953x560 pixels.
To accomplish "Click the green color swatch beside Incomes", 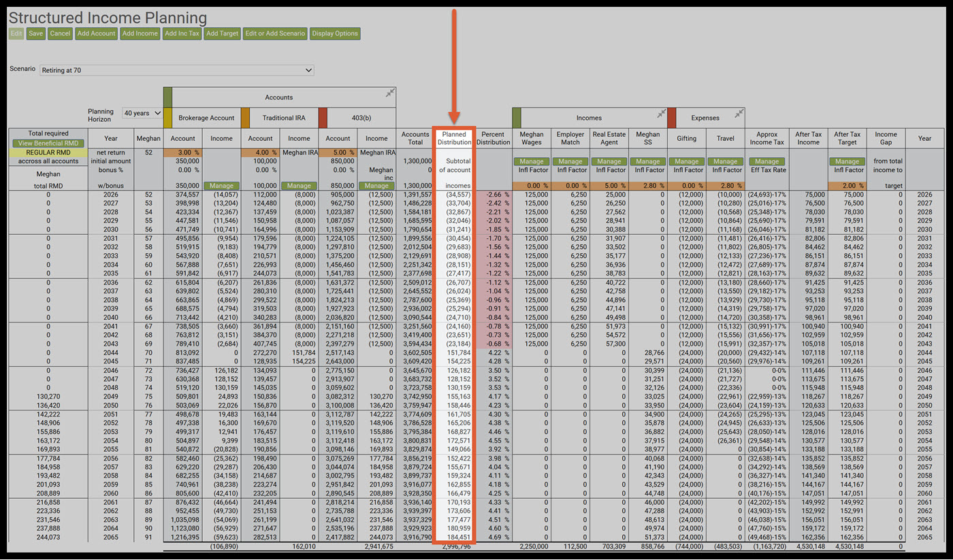I will 517,118.
